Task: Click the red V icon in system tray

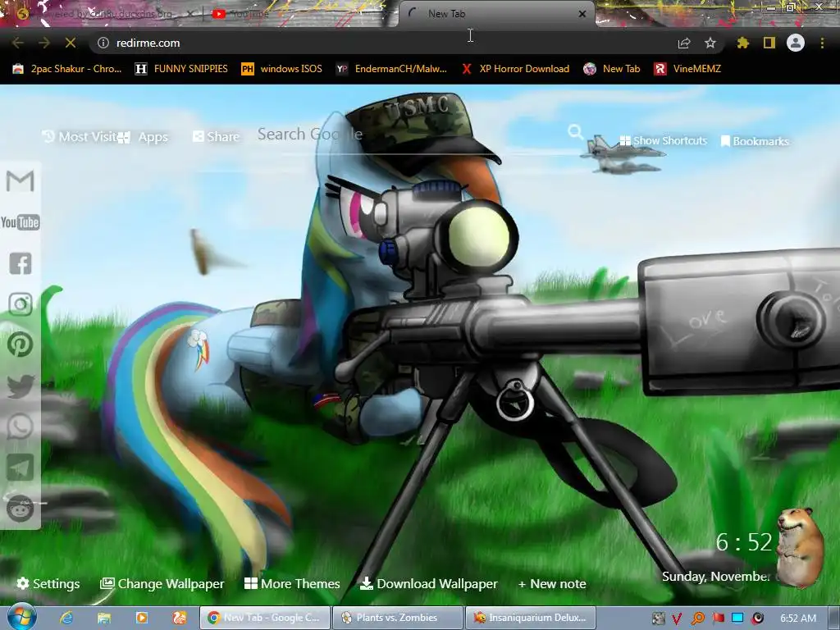Action: coord(677,619)
